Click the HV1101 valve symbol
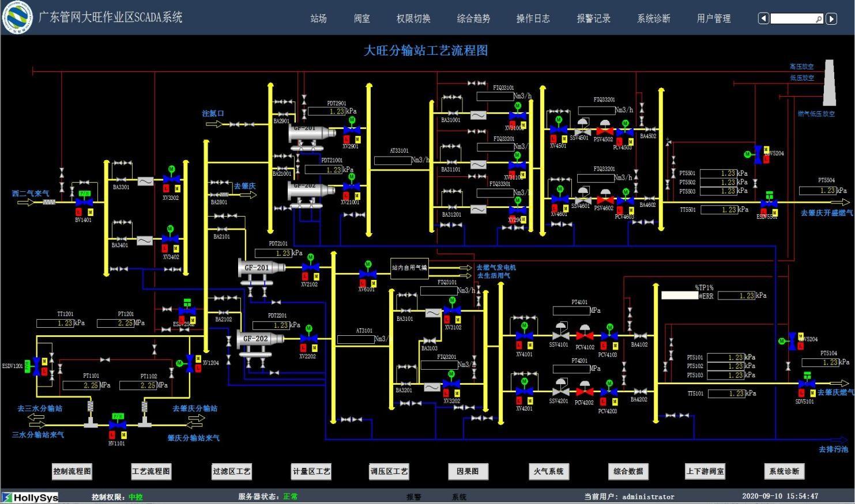Image resolution: width=855 pixels, height=504 pixels. point(117,425)
